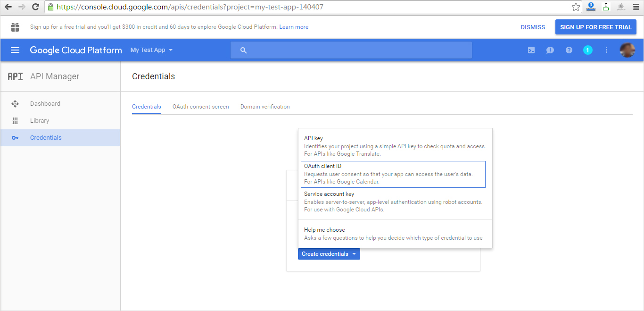Click the first blue browser extension icon
The height and width of the screenshot is (311, 644).
click(590, 7)
